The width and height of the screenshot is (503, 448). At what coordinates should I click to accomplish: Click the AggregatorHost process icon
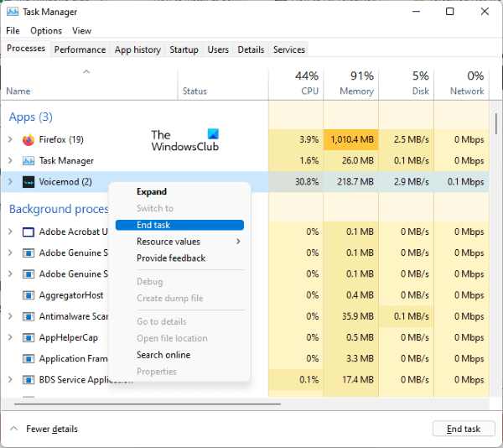click(x=29, y=295)
